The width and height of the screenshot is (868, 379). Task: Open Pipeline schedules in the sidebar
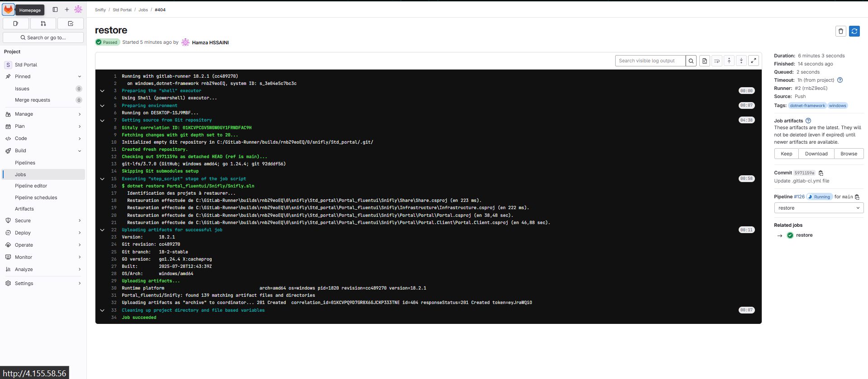pos(43,198)
